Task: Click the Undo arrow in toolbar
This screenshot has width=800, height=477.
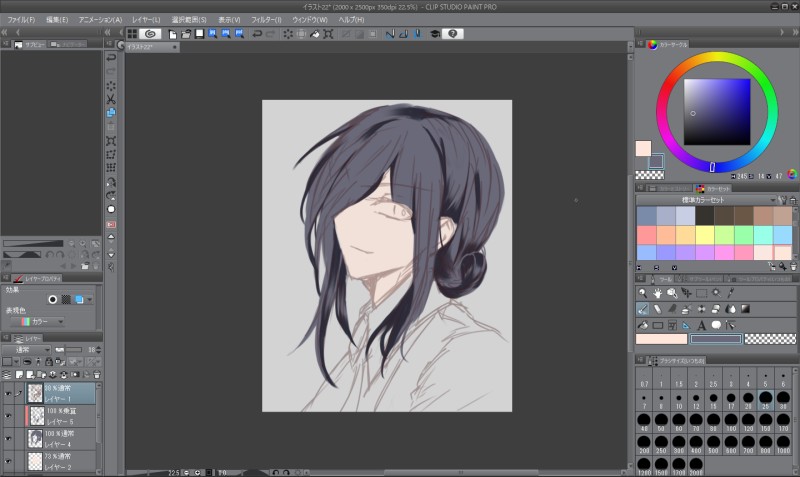Action: pos(257,34)
